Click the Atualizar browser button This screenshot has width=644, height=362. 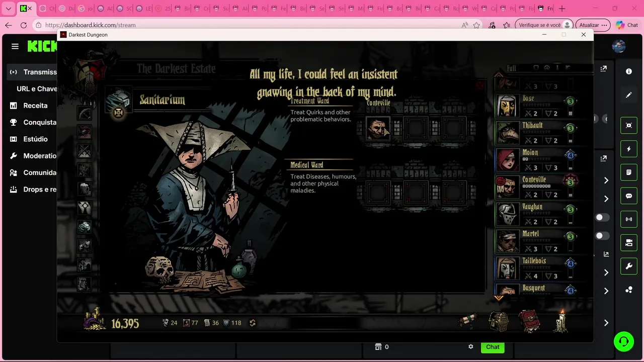(x=592, y=25)
